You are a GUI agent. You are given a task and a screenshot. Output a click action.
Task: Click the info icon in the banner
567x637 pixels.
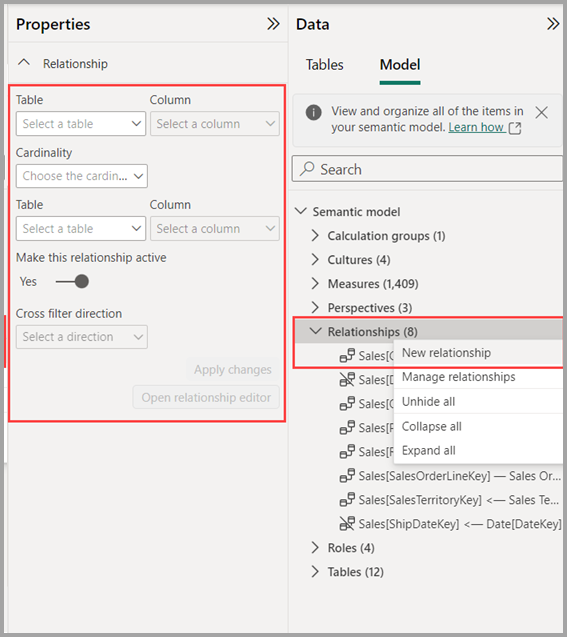tap(314, 112)
